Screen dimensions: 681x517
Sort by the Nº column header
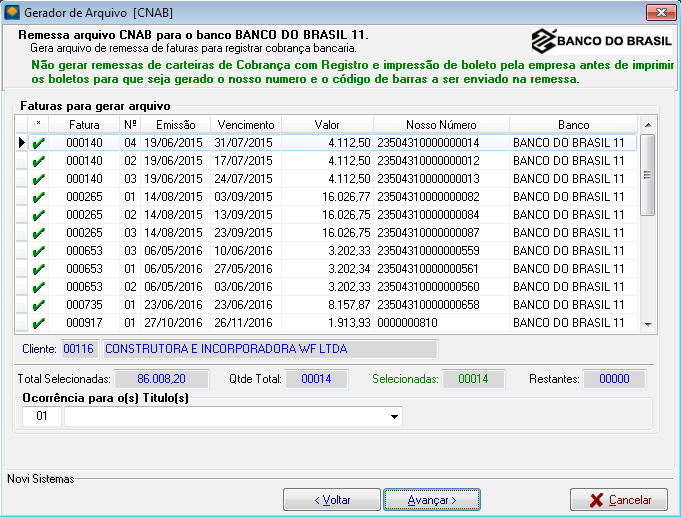click(x=130, y=125)
